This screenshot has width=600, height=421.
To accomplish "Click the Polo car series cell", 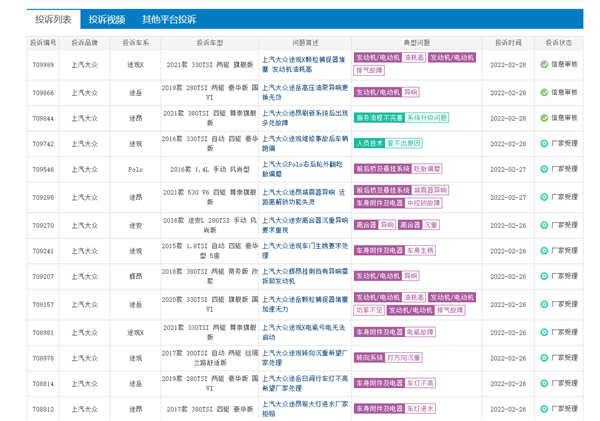I will coord(135,169).
